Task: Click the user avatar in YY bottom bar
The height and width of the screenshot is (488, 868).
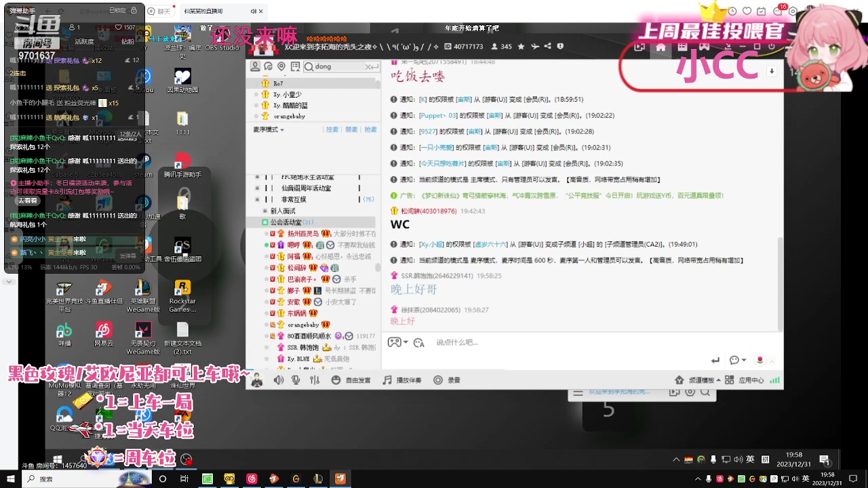Action: click(x=257, y=380)
